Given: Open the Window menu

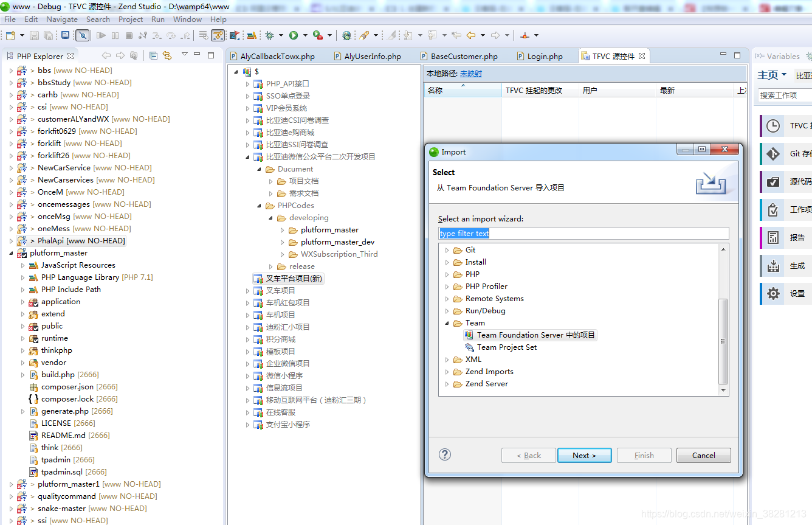Looking at the screenshot, I should tap(187, 19).
